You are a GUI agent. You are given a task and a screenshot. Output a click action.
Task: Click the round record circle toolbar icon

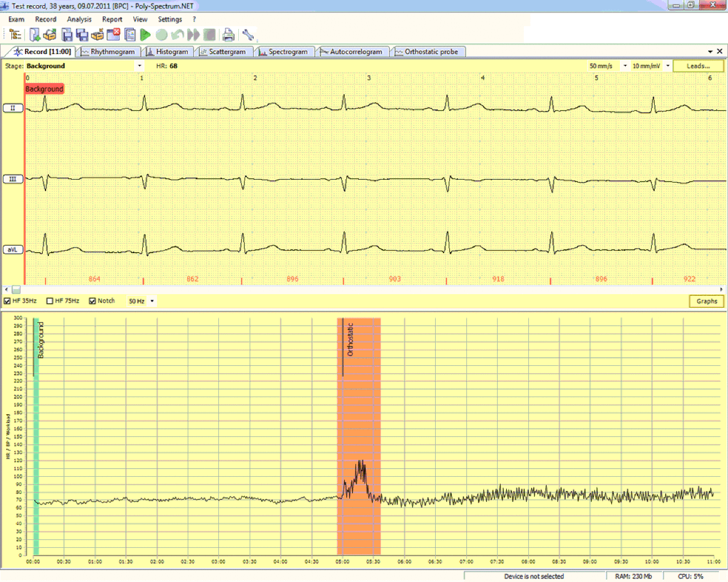pyautogui.click(x=162, y=35)
